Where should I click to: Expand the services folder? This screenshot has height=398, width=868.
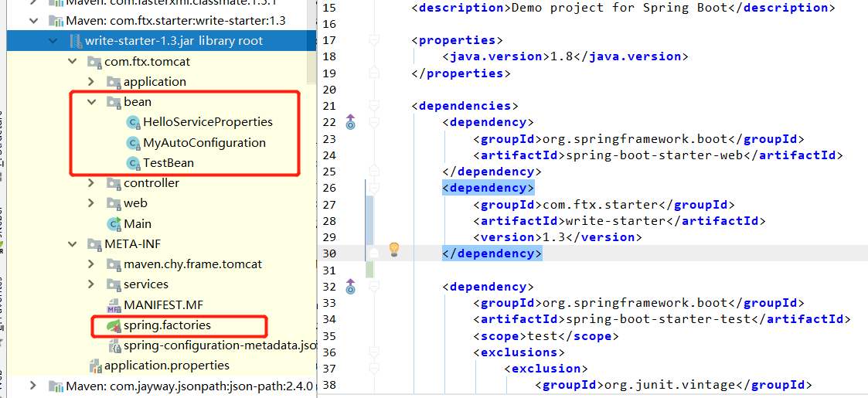[92, 284]
